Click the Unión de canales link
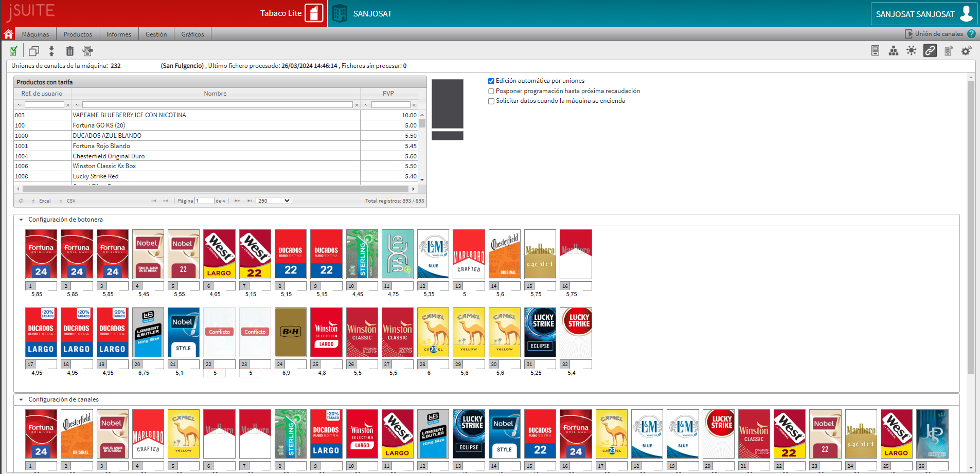Viewport: 980px width, 474px height. coord(939,34)
